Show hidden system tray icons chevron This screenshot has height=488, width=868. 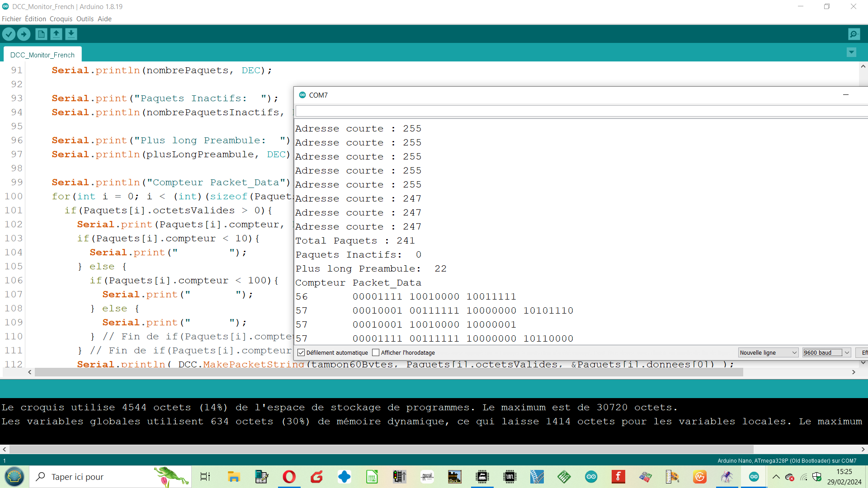point(776,477)
